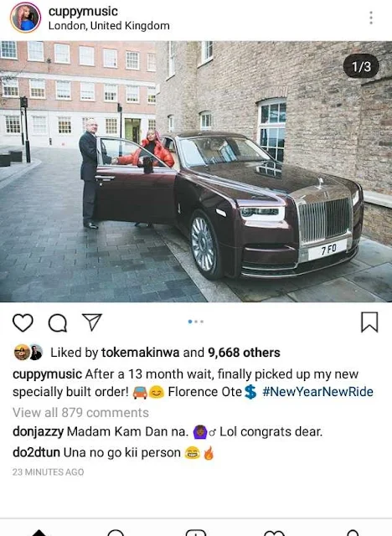Tap the cuppymusic username in header

(83, 11)
